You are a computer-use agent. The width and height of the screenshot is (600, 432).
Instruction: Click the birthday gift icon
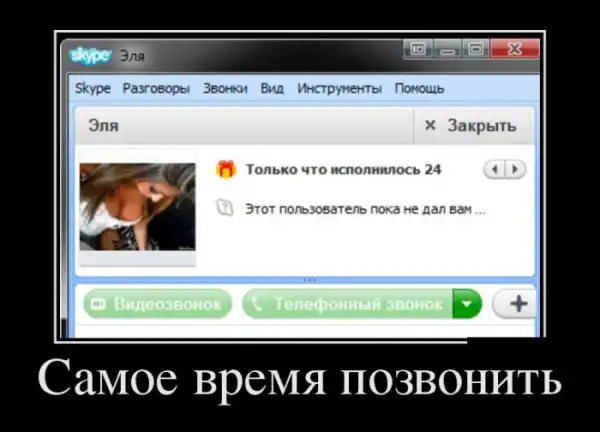(x=227, y=170)
